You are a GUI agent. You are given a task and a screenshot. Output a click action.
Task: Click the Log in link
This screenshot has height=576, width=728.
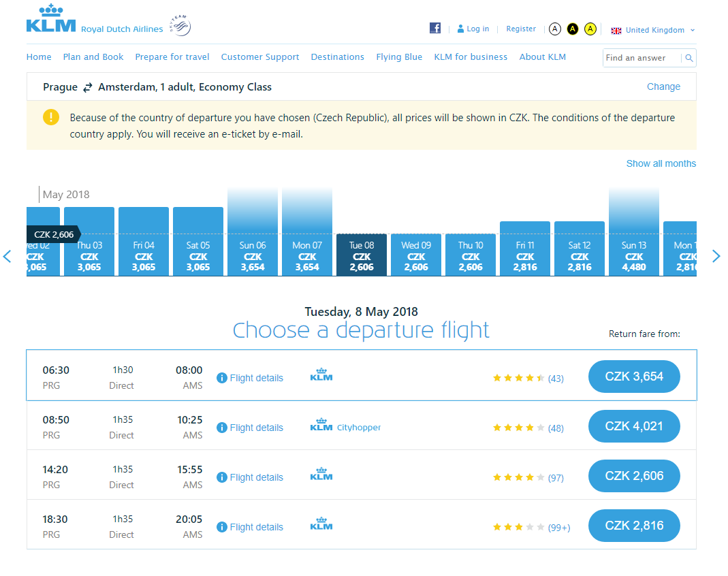point(478,29)
